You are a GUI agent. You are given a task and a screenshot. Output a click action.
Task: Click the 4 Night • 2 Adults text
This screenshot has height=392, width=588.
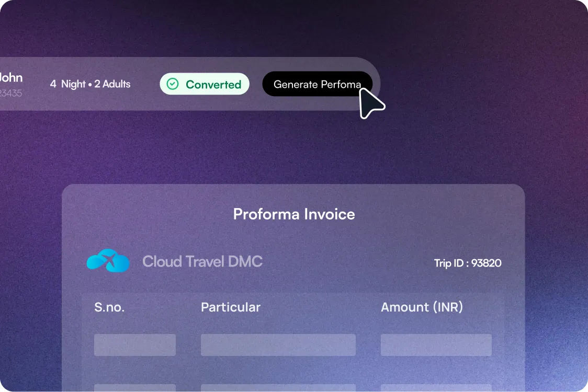tap(91, 84)
